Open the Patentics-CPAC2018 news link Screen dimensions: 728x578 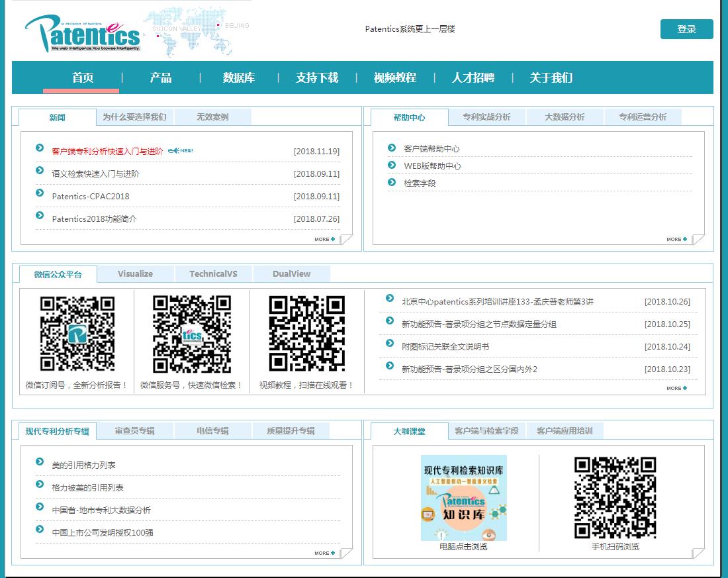91,196
